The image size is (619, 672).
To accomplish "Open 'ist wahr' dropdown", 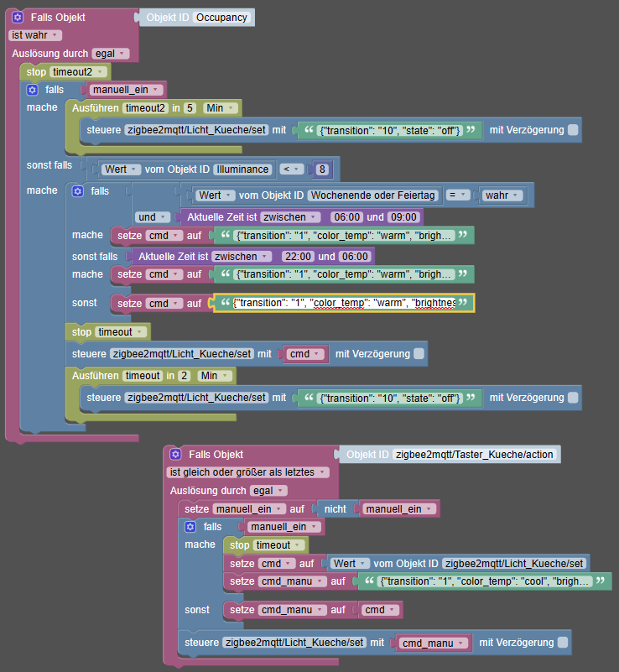I will coord(35,35).
